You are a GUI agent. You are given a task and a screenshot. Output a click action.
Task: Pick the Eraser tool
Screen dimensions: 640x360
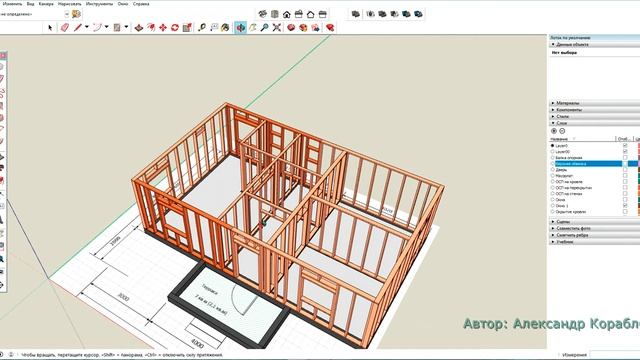pos(64,28)
